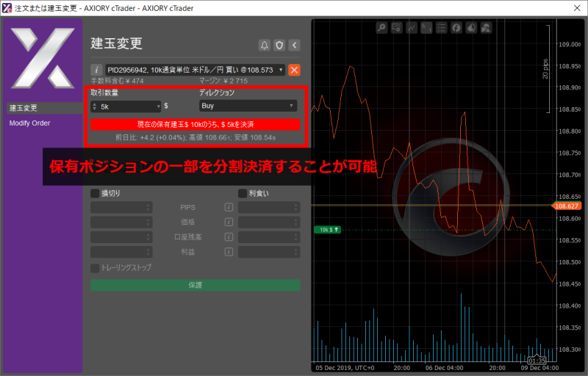Click the 10k position marker on chart

(327, 230)
